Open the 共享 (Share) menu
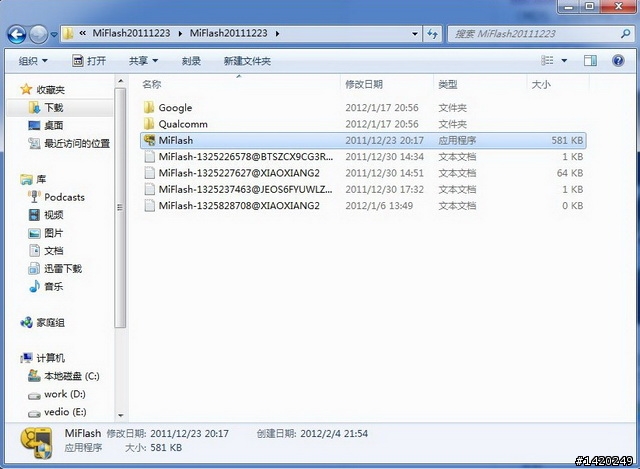This screenshot has width=640, height=469. point(143,61)
